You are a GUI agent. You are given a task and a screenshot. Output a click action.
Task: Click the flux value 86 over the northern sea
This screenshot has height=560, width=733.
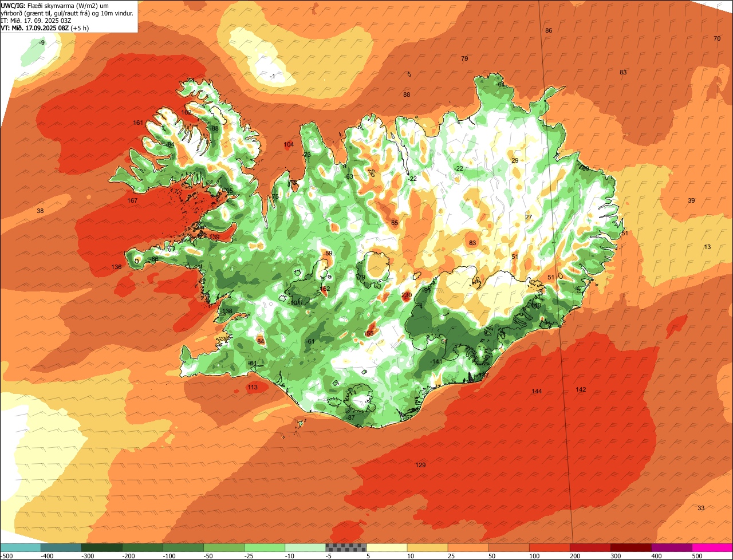[x=549, y=30]
